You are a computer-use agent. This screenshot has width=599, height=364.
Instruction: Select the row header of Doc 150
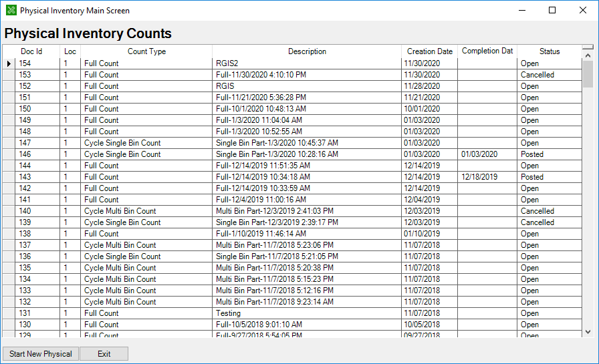[9, 109]
